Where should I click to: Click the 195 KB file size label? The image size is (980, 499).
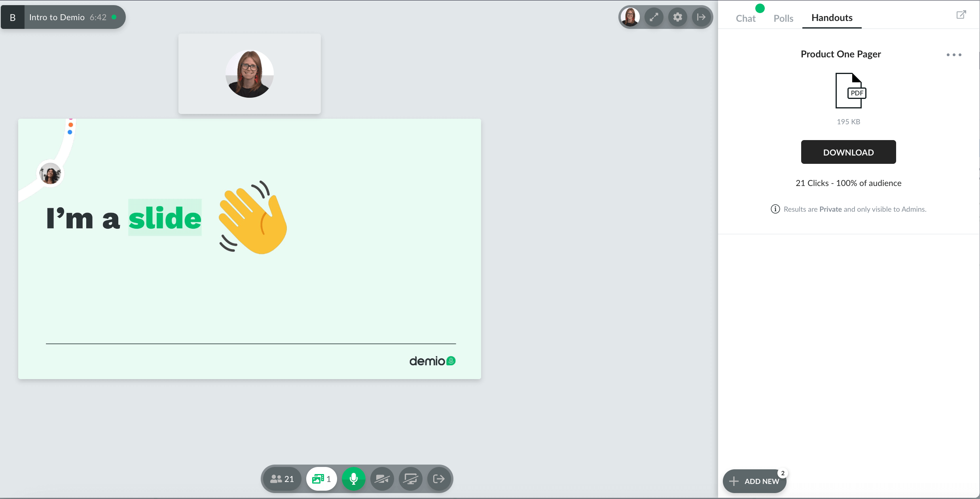pos(848,122)
